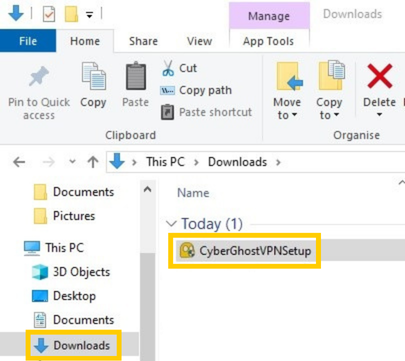Viewport: 405px width, 361px height.
Task: Click Downloads in the address bar
Action: click(x=237, y=162)
